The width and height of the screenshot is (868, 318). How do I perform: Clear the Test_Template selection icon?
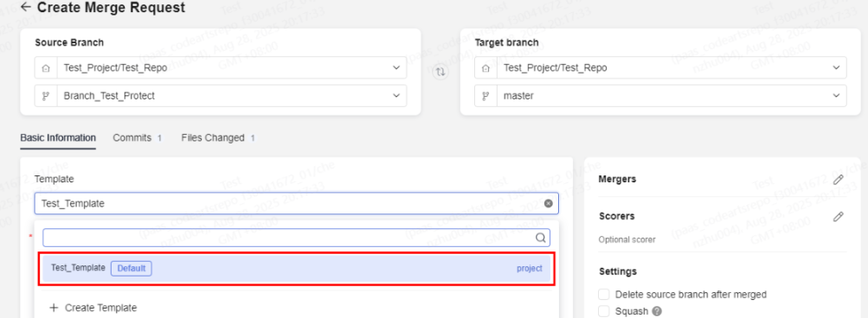point(548,204)
